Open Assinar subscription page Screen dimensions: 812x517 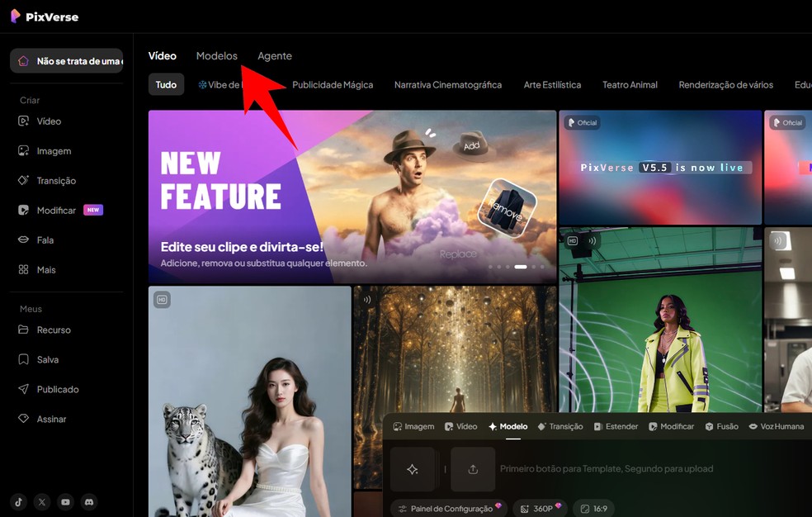click(x=42, y=419)
